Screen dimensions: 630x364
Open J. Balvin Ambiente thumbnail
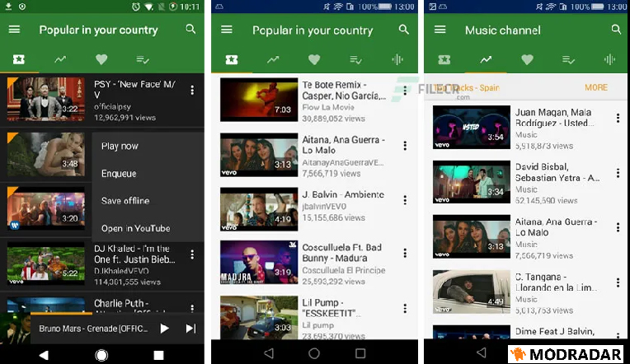point(259,209)
